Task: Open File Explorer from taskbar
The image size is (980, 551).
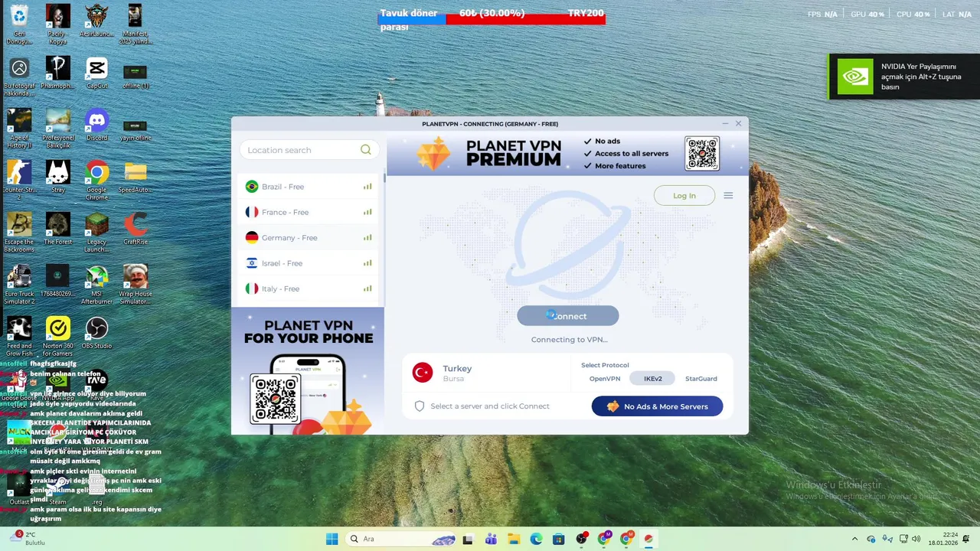Action: pos(513,539)
